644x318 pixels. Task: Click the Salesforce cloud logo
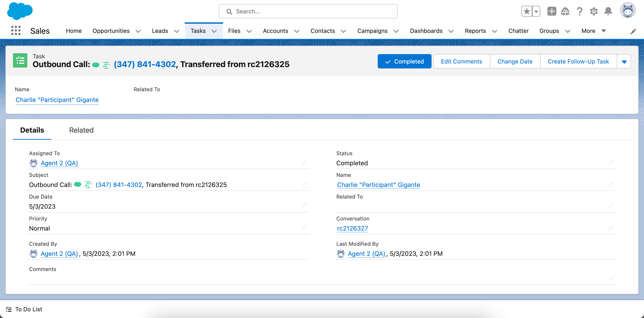click(20, 11)
